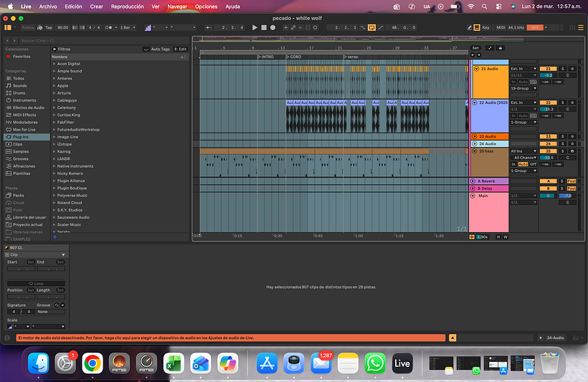This screenshot has height=382, width=588.
Task: Open the Ext. In input dropdown on 21 Audio
Action: 521,68
